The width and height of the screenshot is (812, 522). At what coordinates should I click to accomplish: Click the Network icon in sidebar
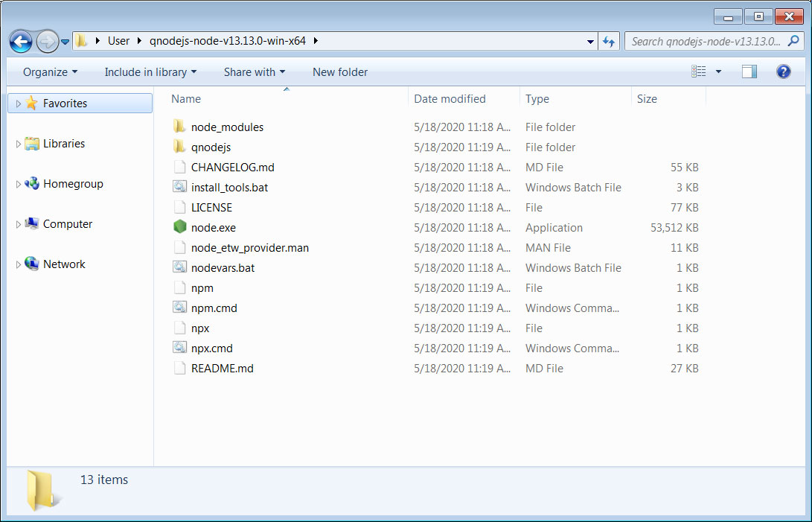[31, 264]
